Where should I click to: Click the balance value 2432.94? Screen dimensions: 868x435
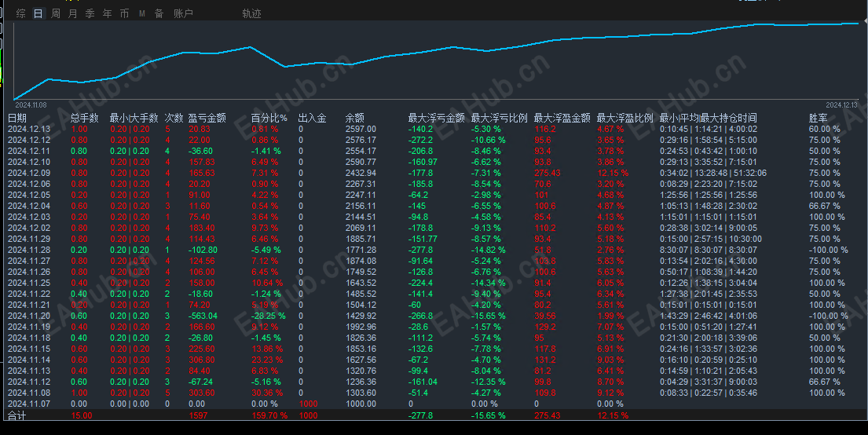coord(361,173)
